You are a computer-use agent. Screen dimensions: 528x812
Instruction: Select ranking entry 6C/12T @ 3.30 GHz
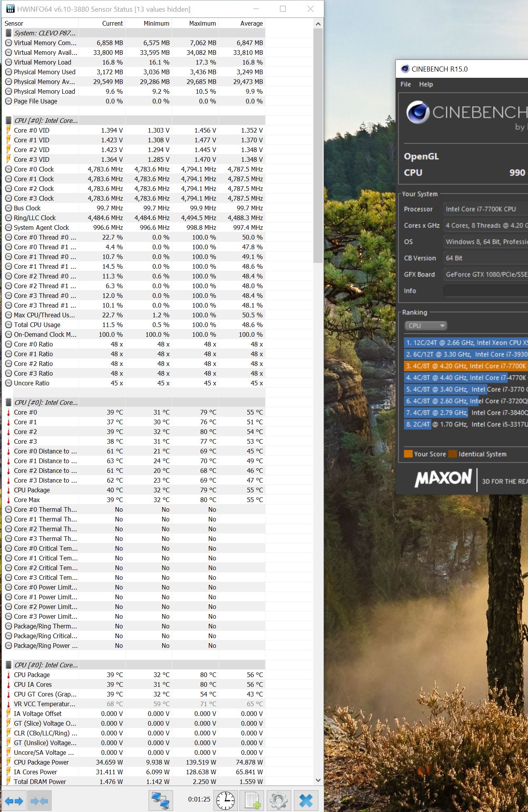466,354
